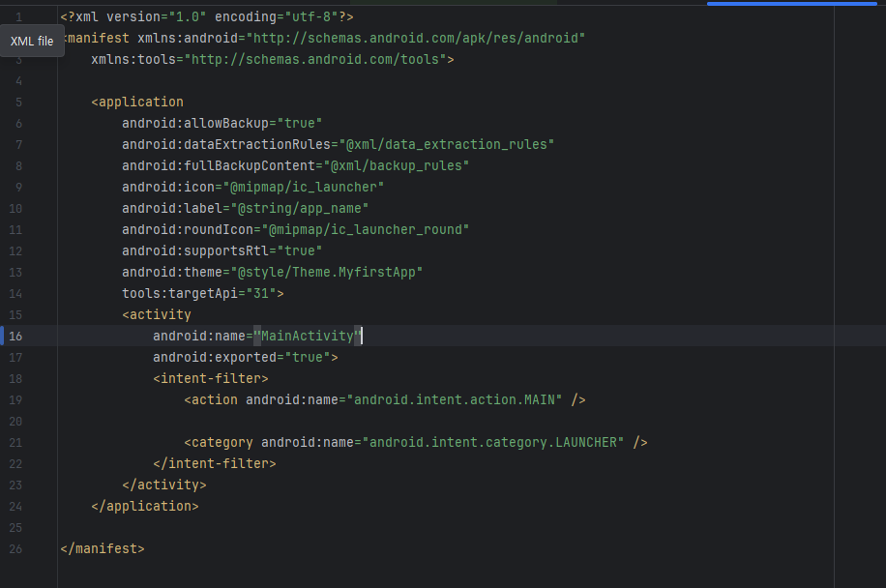Click line number 15 in the gutter
Viewport: 886px width, 588px height.
(15, 314)
